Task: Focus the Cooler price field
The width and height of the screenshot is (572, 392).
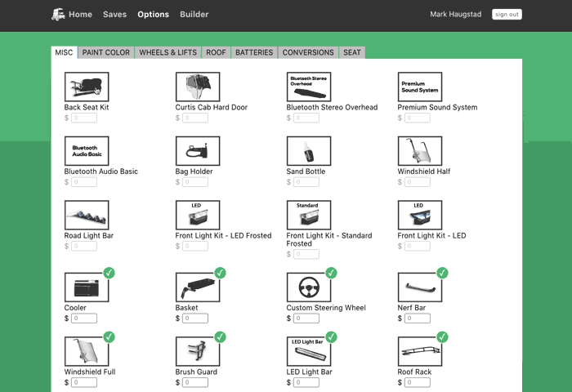Action: pos(84,318)
